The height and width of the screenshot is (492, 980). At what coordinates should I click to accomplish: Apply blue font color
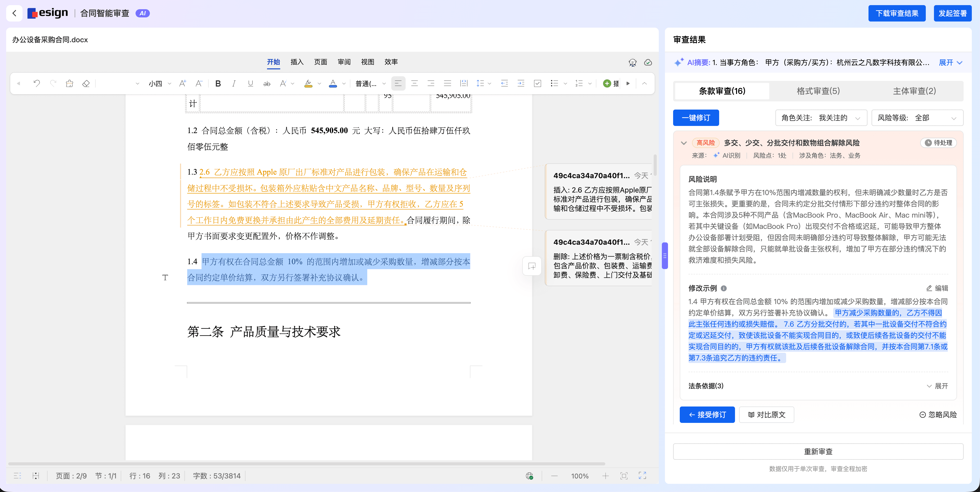(333, 83)
